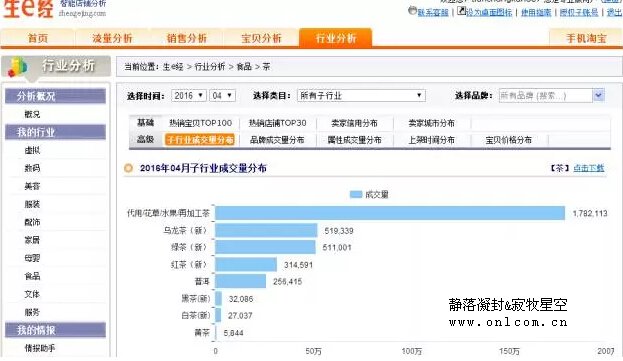The width and height of the screenshot is (623, 361).
Task: Click the 生e经 logo
Action: (x=28, y=9)
